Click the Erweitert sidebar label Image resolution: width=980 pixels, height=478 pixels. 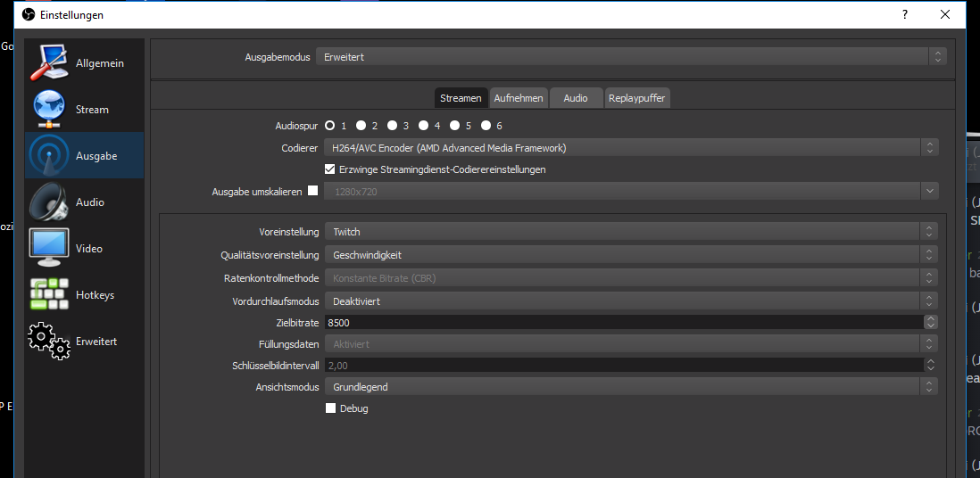pyautogui.click(x=96, y=342)
